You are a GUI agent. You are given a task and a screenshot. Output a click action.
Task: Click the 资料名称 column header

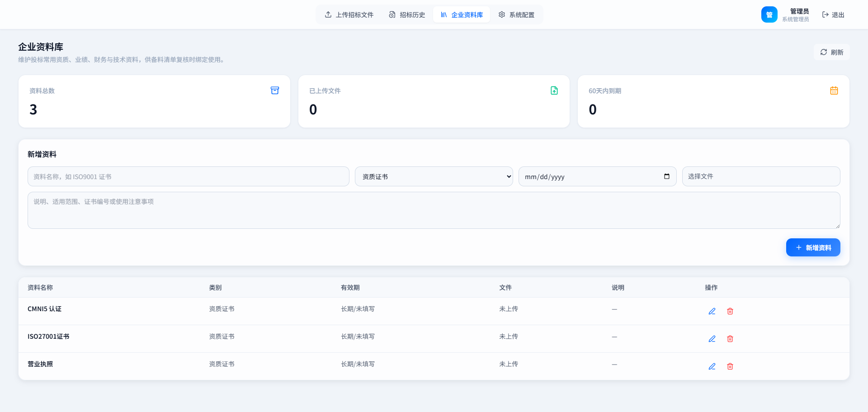click(x=40, y=288)
